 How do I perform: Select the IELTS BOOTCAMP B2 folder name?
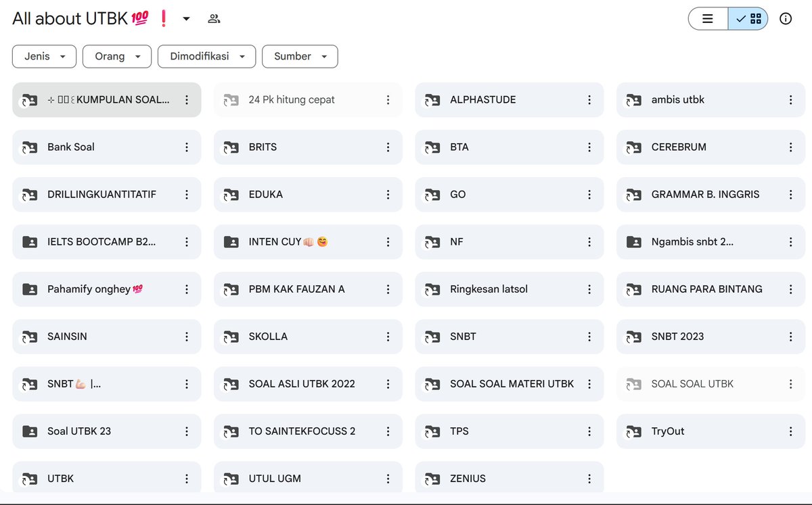click(101, 242)
